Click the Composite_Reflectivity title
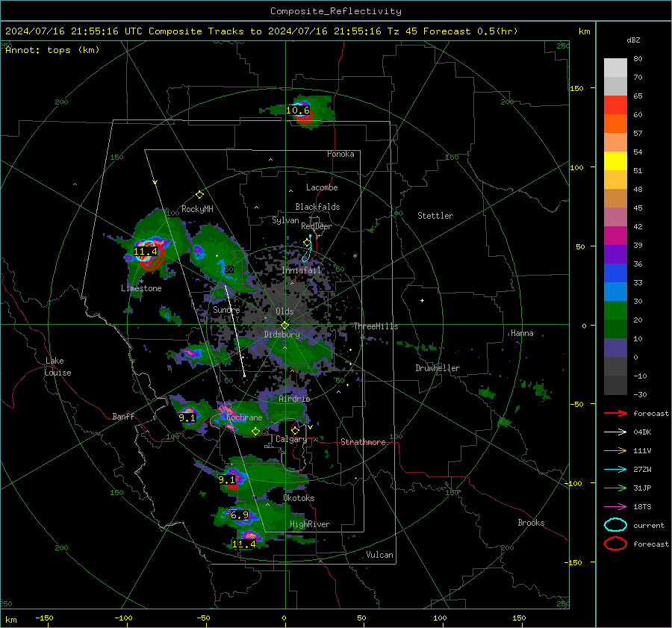Viewport: 672px width, 628px height. tap(335, 11)
